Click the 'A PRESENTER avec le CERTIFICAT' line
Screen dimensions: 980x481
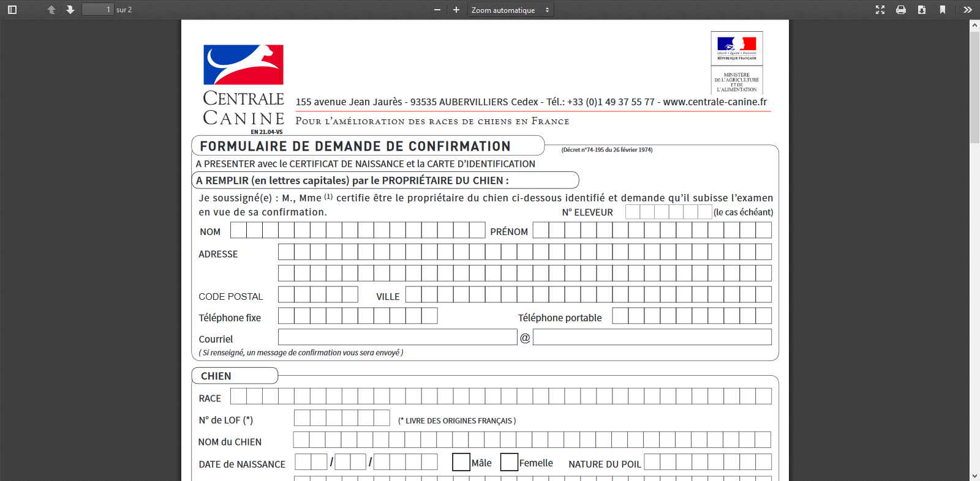tap(366, 164)
